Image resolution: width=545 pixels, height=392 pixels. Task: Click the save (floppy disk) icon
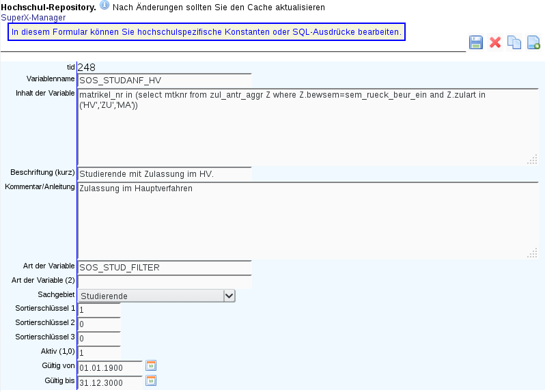tap(476, 42)
